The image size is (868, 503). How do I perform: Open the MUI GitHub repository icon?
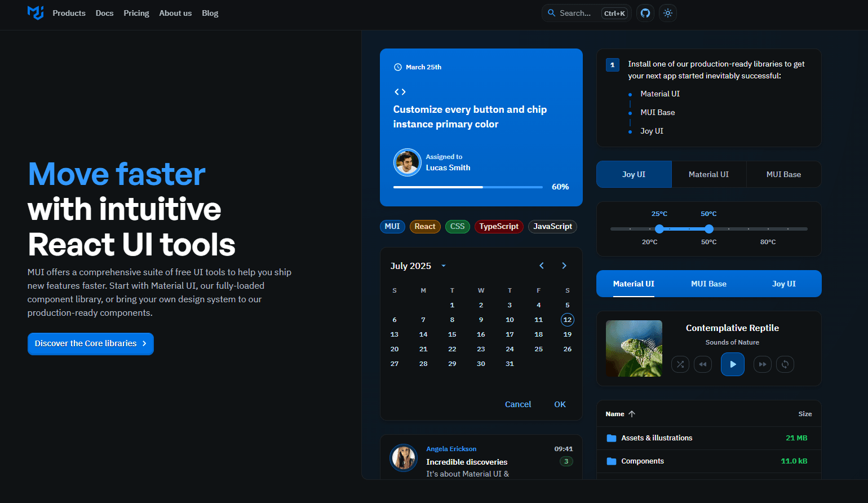(645, 12)
